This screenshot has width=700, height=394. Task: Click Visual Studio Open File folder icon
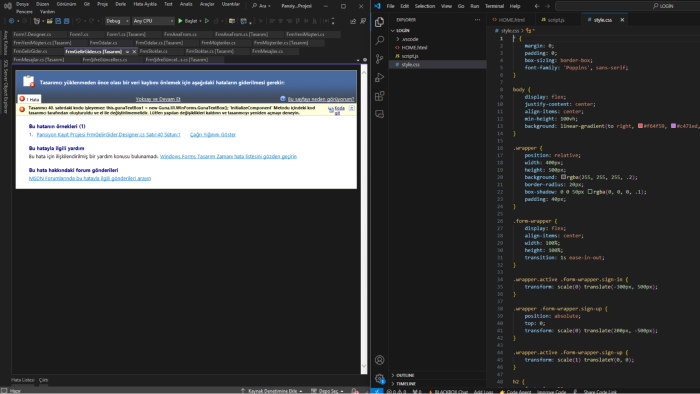(x=50, y=21)
